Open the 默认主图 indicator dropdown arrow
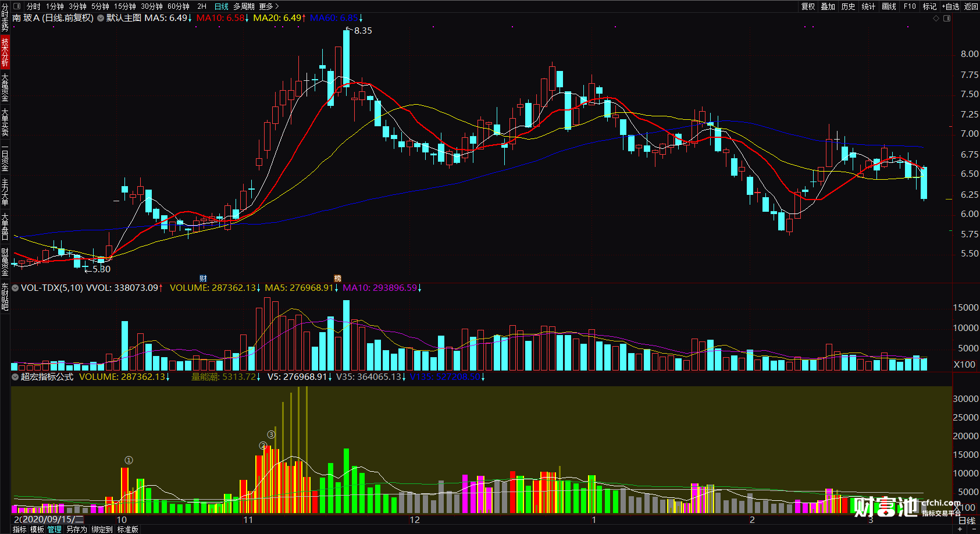The image size is (980, 534). [x=101, y=18]
